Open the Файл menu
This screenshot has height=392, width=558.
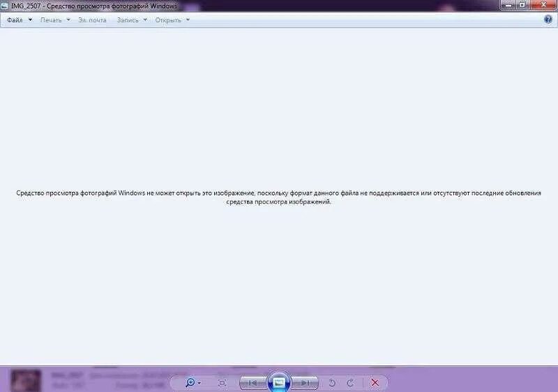point(15,20)
